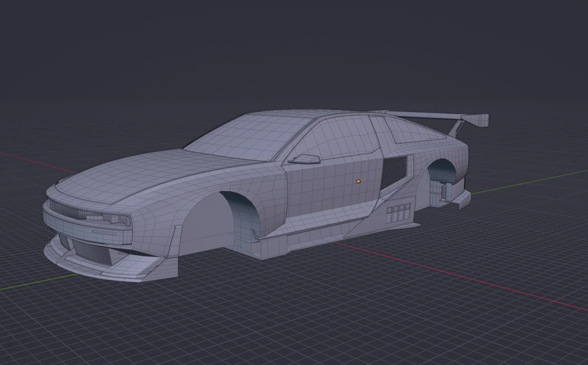The width and height of the screenshot is (588, 365).
Task: Select the side air vent mesh behind the door
Action: [x=394, y=172]
